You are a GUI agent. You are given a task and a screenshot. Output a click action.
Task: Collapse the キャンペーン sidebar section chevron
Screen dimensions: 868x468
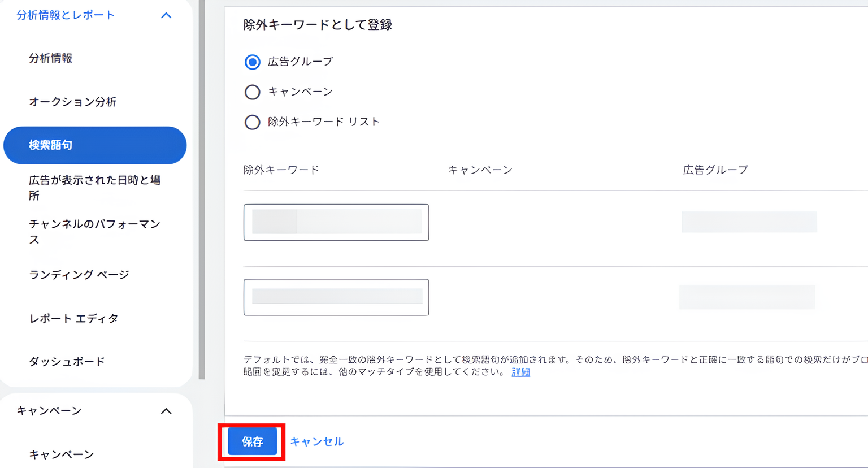tap(166, 411)
